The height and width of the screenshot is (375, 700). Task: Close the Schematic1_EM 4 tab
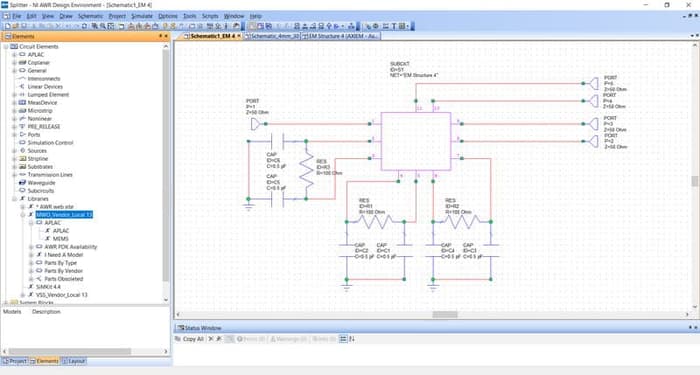(x=239, y=36)
